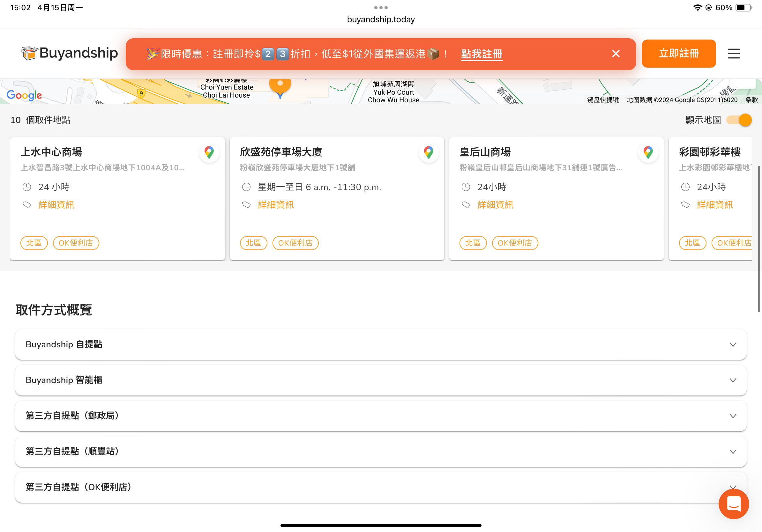Viewport: 762px width, 532px height.
Task: Click the 取件方式概覽 heading
Action: (x=54, y=310)
